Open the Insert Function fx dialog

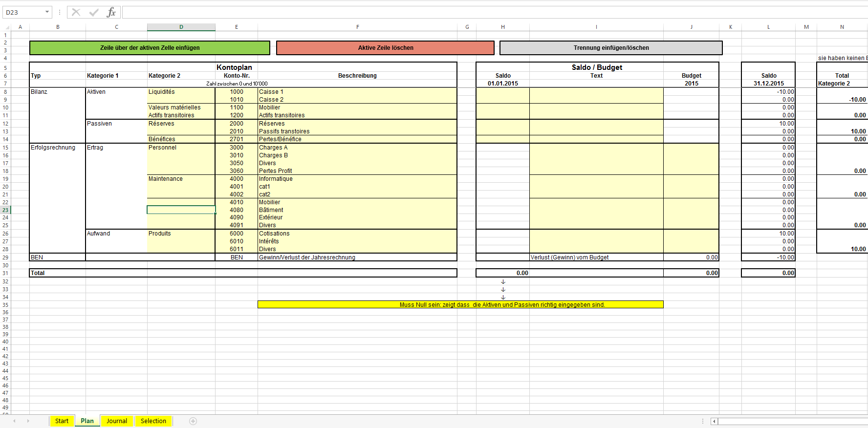click(x=111, y=12)
